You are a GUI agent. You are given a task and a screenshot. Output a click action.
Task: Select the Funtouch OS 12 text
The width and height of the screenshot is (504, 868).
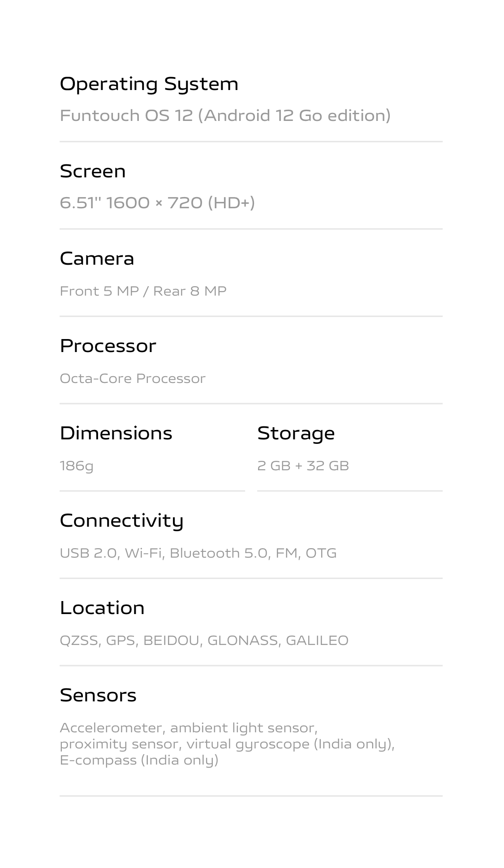126,116
